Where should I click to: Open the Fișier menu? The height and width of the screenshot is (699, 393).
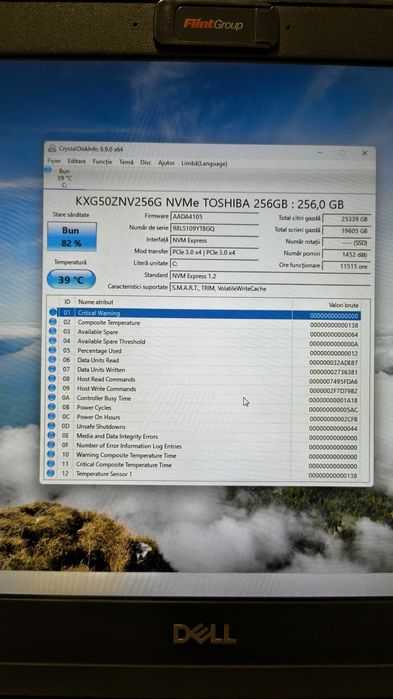54,161
